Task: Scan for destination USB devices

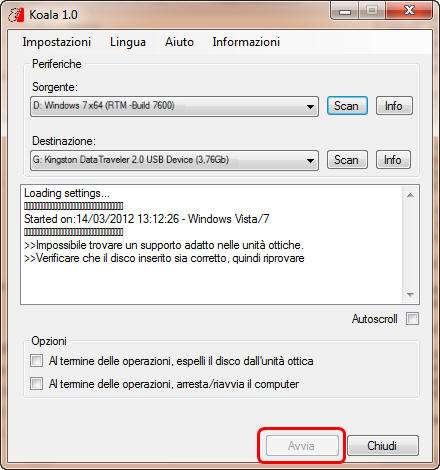Action: (x=347, y=160)
